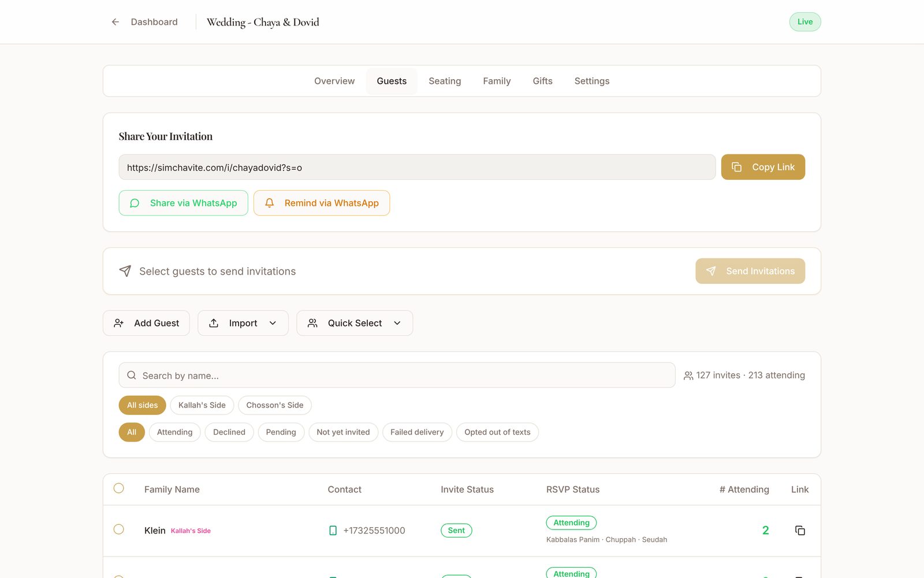Click the add-person icon in Add Guest

point(118,323)
